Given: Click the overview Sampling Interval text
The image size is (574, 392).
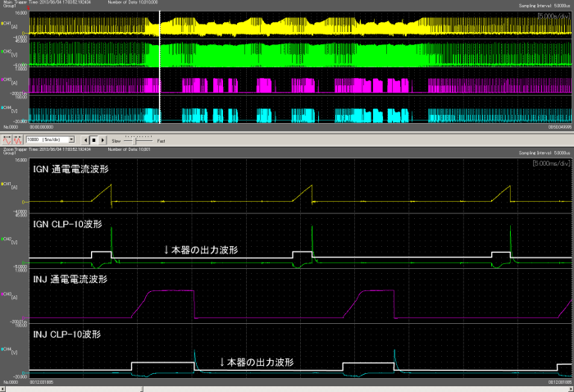Looking at the screenshot, I should click(x=544, y=6).
